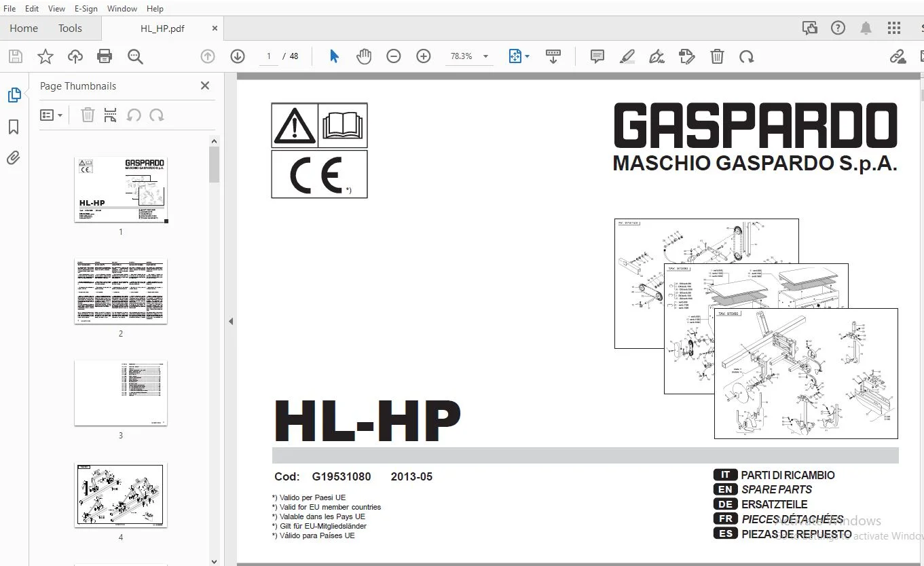This screenshot has width=924, height=566.
Task: Zoom in with the plus button
Action: [x=424, y=57]
